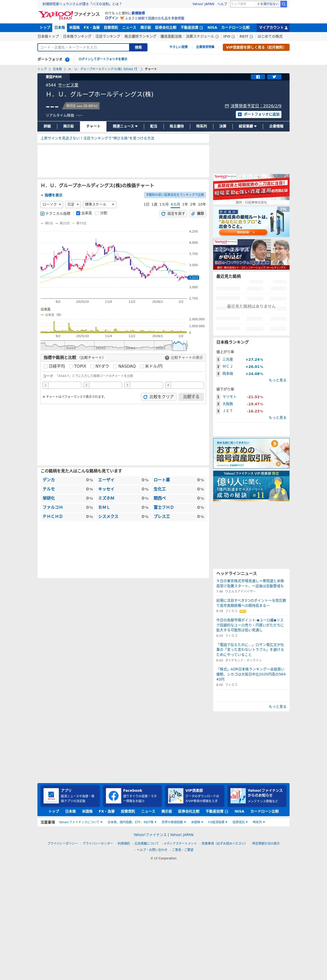Viewport: 327px width, 980px height.
Task: Click the 比較する button
Action: point(191,397)
